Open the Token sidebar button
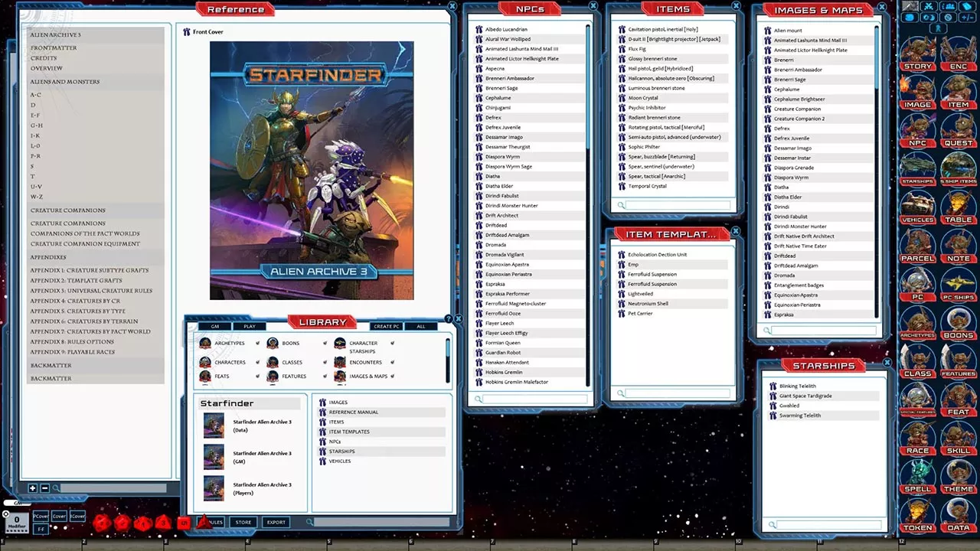980x551 pixels. coord(918,514)
